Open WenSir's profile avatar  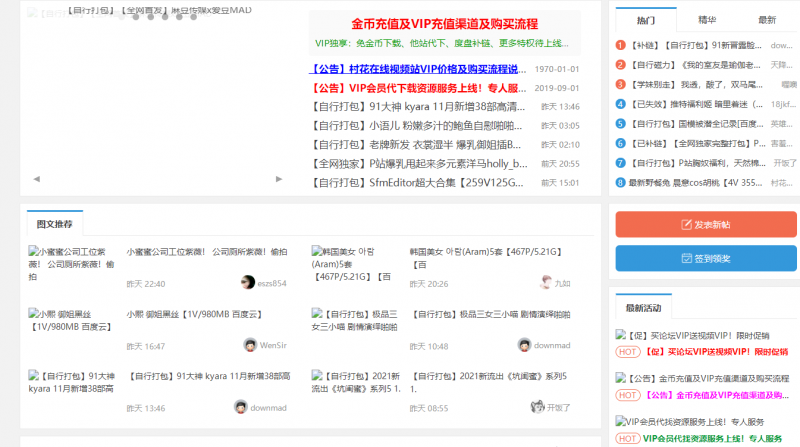pyautogui.click(x=250, y=345)
